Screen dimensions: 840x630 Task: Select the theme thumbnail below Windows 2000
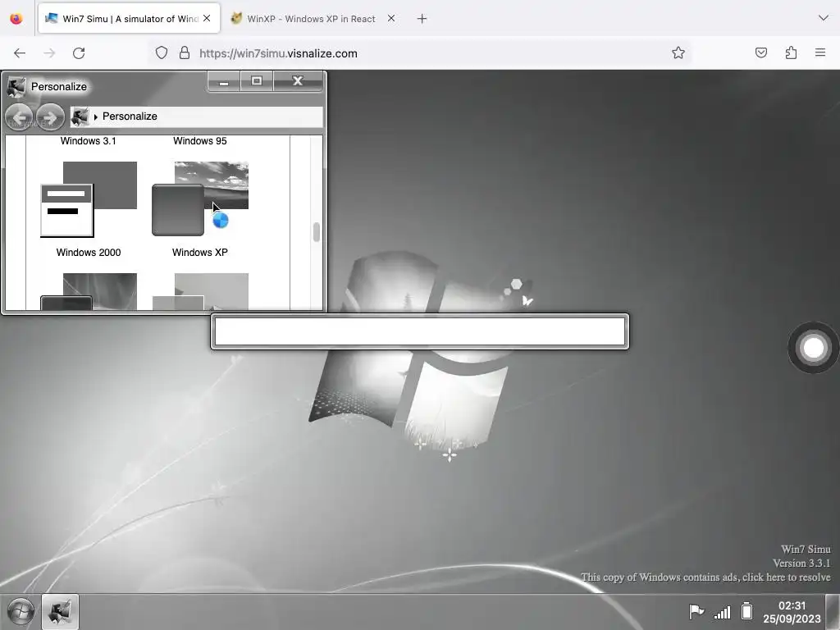click(89, 291)
